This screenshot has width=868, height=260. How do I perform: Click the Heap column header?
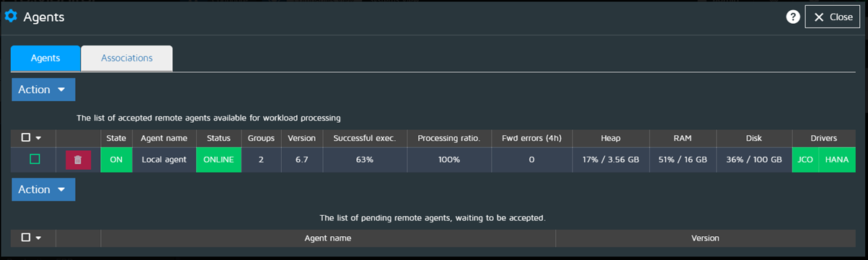pyautogui.click(x=611, y=138)
